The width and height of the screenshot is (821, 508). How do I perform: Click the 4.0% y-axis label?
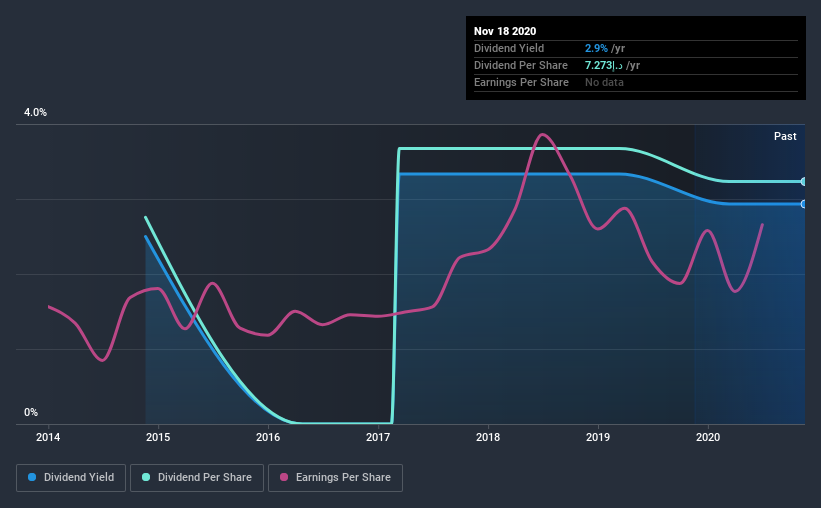click(x=35, y=113)
